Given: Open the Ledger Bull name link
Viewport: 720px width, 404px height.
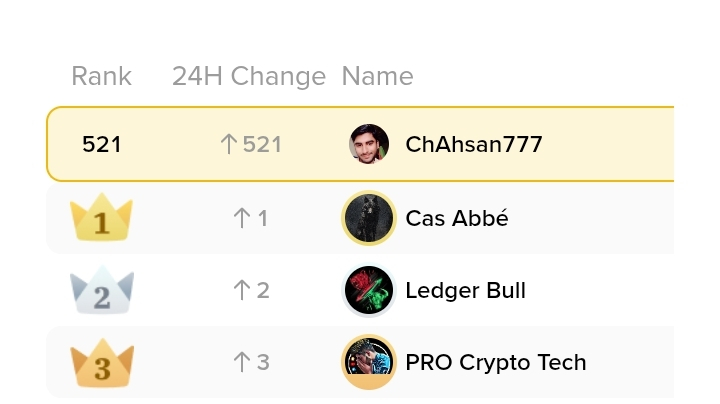Looking at the screenshot, I should pos(466,290).
